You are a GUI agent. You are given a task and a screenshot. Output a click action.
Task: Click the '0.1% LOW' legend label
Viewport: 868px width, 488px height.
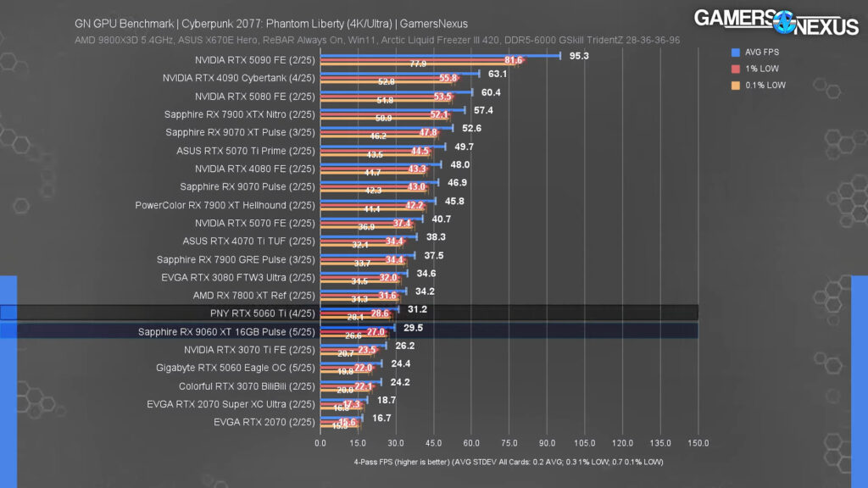click(765, 86)
